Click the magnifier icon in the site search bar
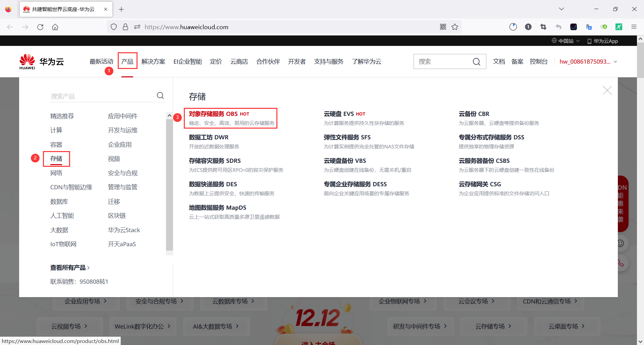This screenshot has width=644, height=345. coord(477,62)
